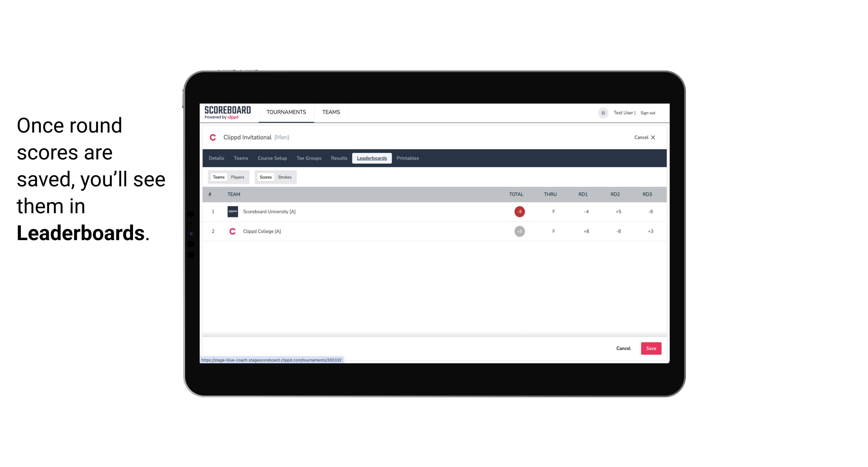Click Clippd College team logo icon
Screen dimensions: 868x467
point(232,231)
